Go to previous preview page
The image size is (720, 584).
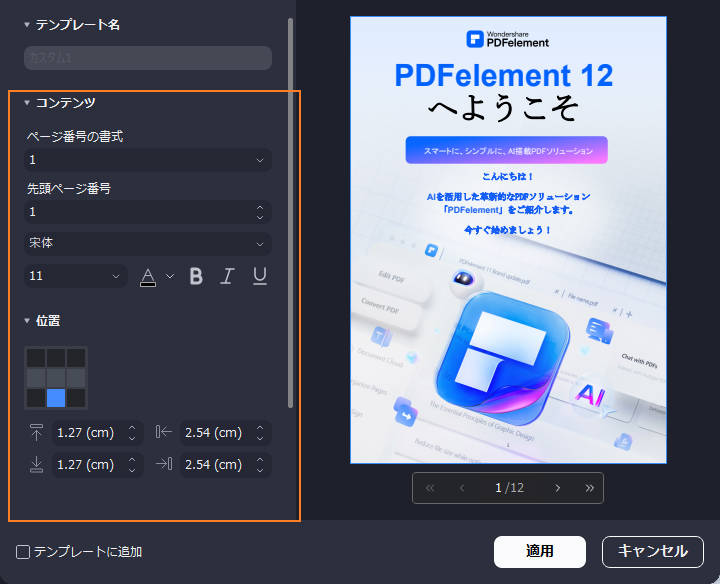pyautogui.click(x=462, y=488)
